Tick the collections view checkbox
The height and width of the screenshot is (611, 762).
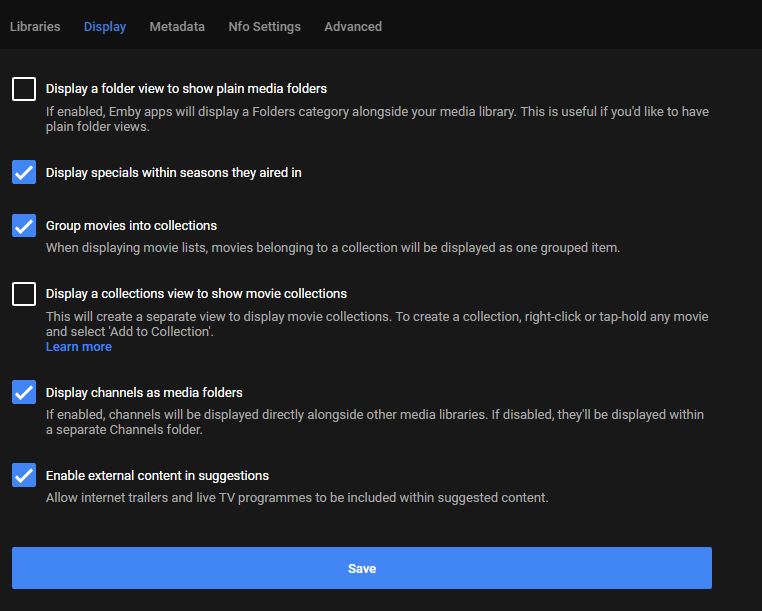point(24,294)
